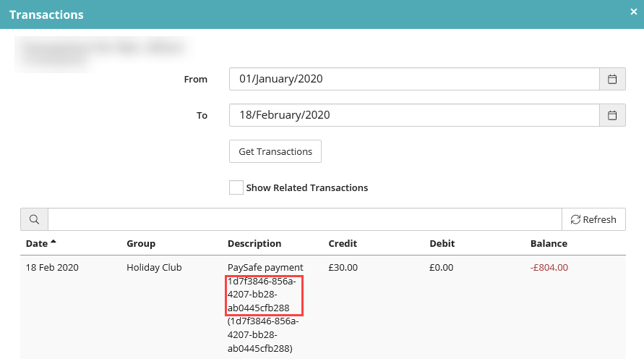Image resolution: width=644 pixels, height=359 pixels.
Task: Sort by the Date ascending arrow
Action: pyautogui.click(x=53, y=242)
